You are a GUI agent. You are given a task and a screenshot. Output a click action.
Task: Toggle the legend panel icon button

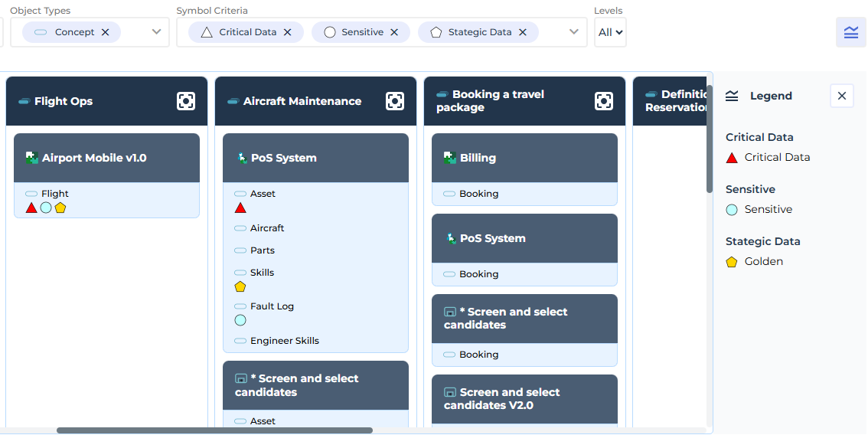851,32
